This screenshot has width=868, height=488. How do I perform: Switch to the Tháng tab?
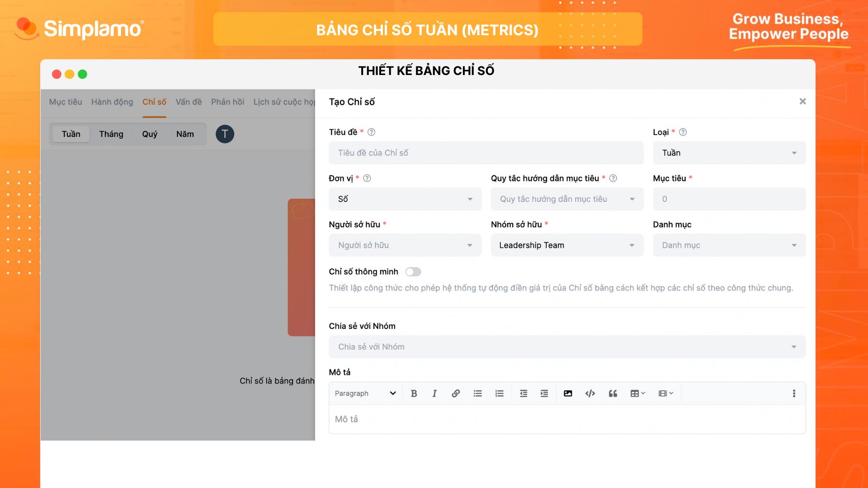coord(111,133)
